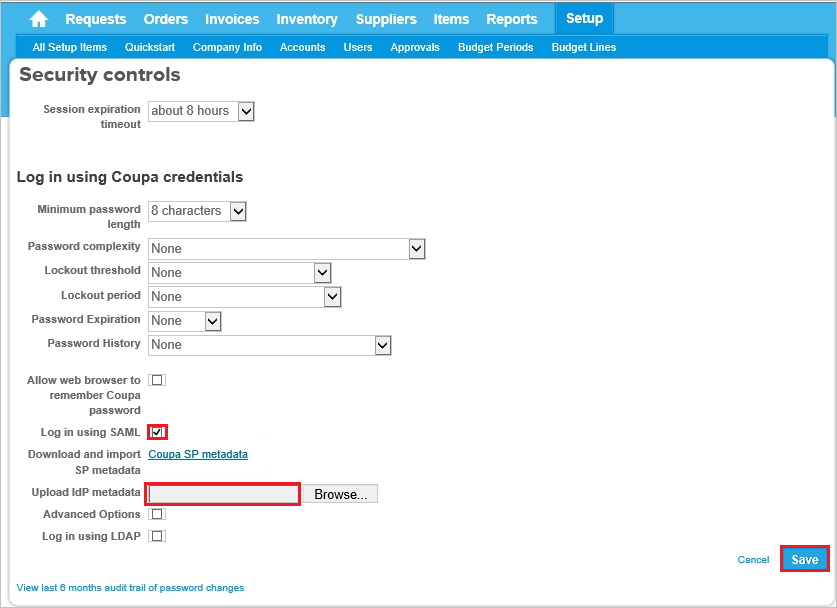This screenshot has width=837, height=608.
Task: Go to Budget Periods setup
Action: click(495, 46)
